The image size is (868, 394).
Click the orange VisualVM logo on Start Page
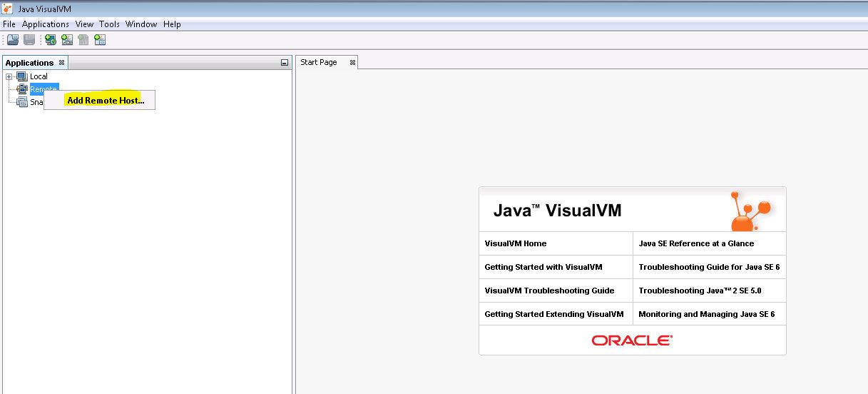(x=751, y=211)
